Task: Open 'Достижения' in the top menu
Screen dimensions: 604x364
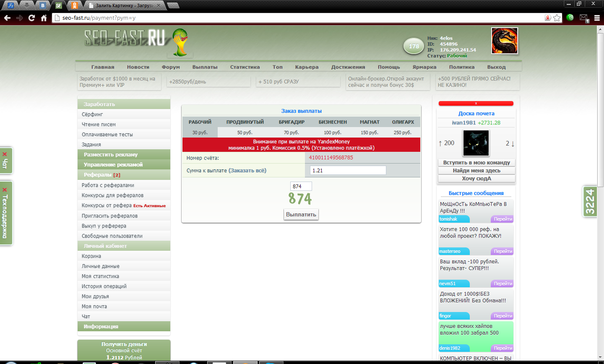Action: [x=348, y=67]
